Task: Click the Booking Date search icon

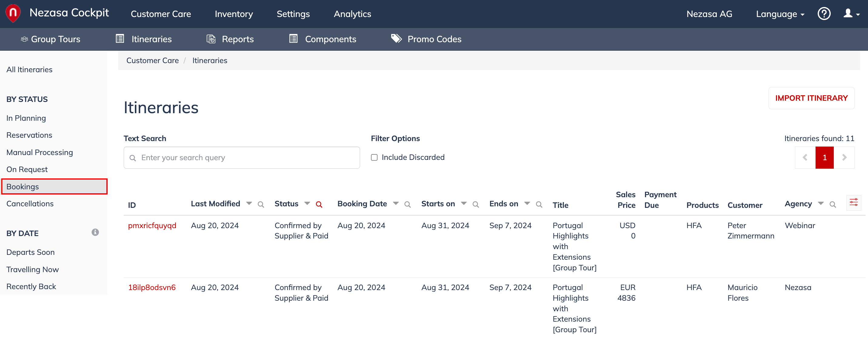Action: pos(407,204)
